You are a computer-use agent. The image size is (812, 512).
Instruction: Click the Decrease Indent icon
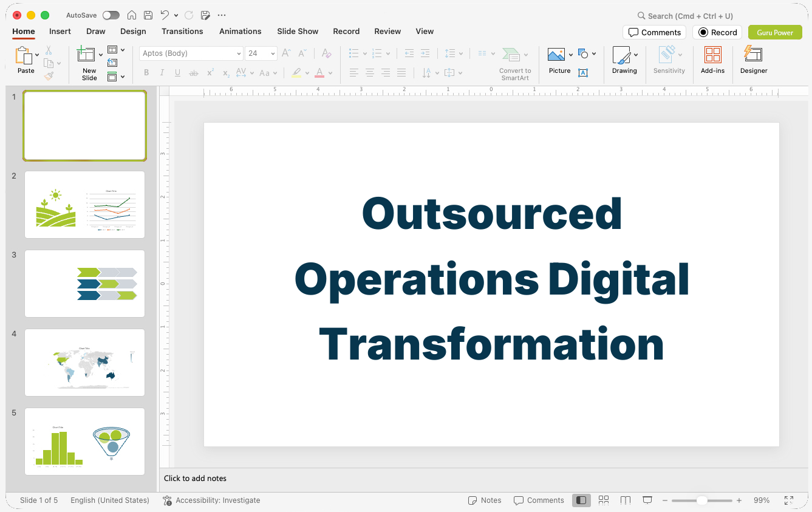click(409, 53)
